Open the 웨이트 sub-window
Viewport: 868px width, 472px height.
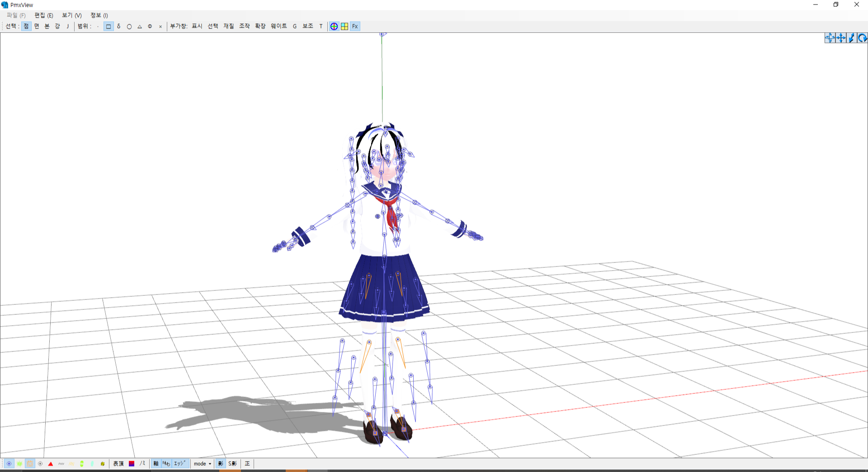279,26
